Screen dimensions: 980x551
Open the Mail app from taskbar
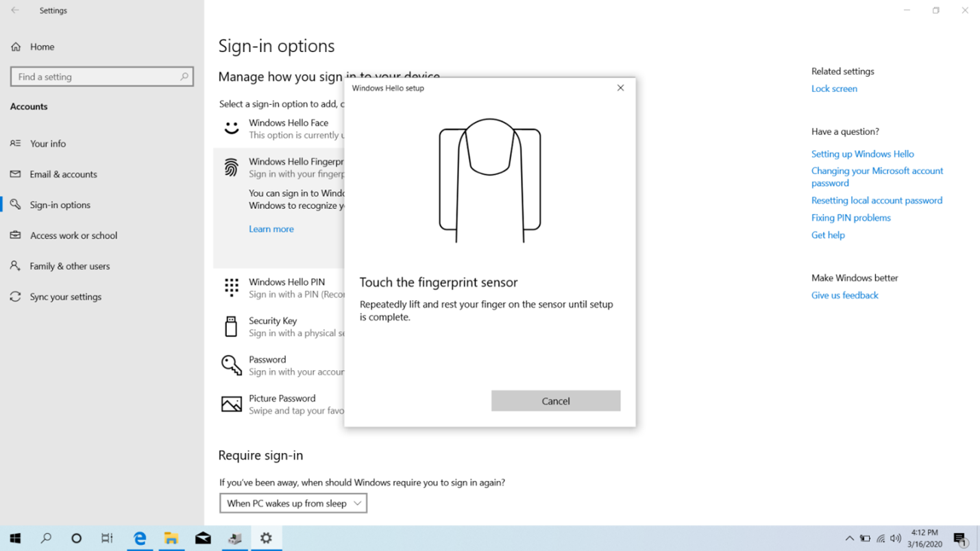[203, 539]
